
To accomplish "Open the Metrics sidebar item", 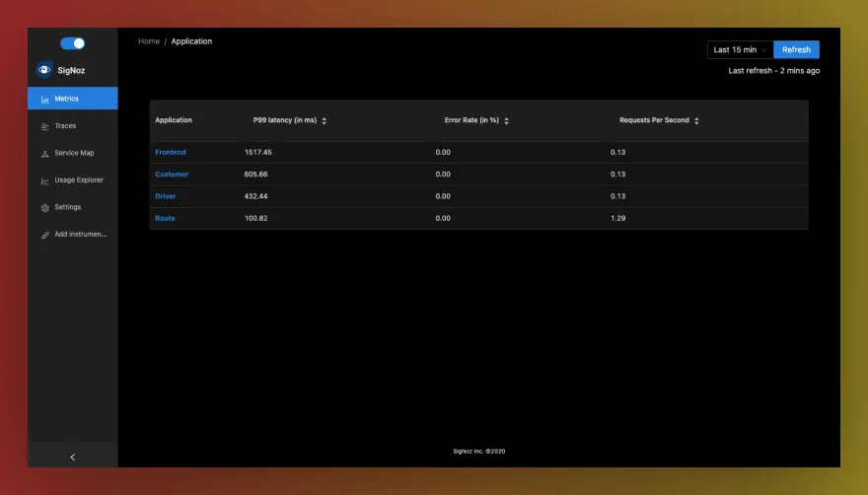I will [73, 99].
